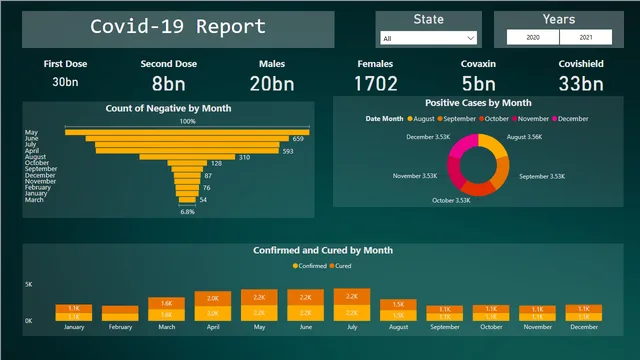Click the November 3.53K donut label
640x360 pixels.
[415, 176]
